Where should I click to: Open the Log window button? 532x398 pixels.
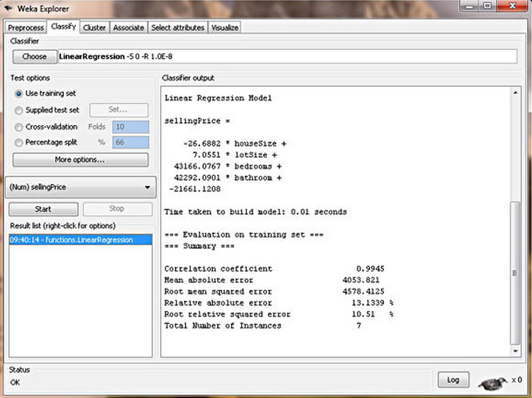coord(453,380)
